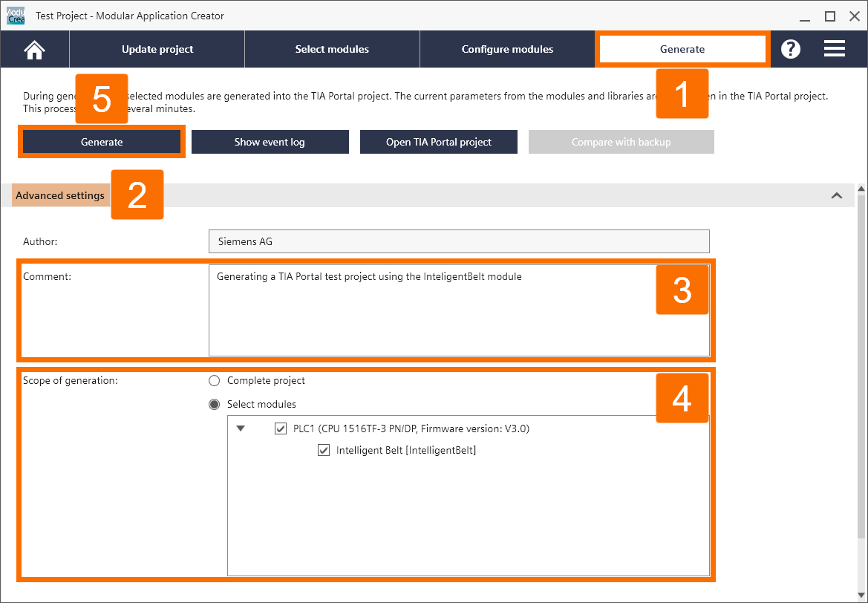This screenshot has height=603, width=868.
Task: Open the Configure modules tab
Action: click(507, 49)
